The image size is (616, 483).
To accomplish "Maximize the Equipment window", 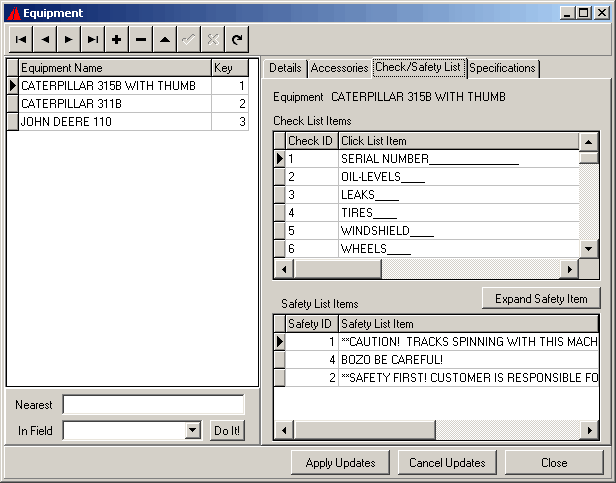I will (x=584, y=13).
